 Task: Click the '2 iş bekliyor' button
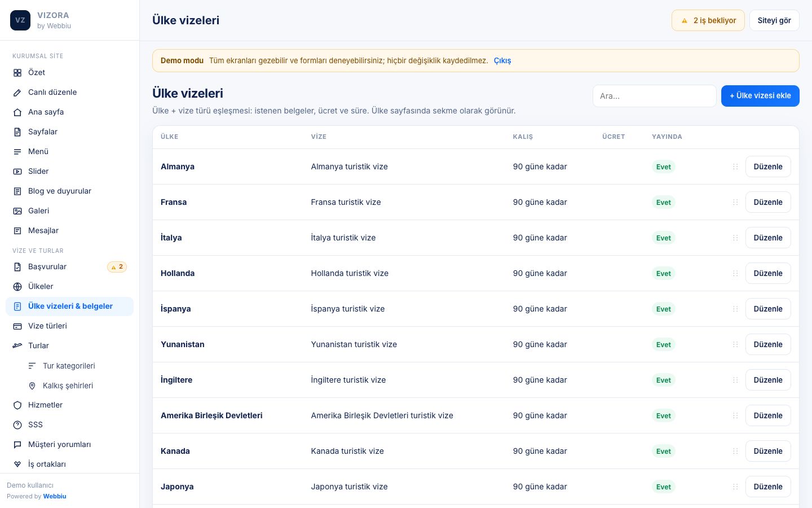[x=708, y=20]
